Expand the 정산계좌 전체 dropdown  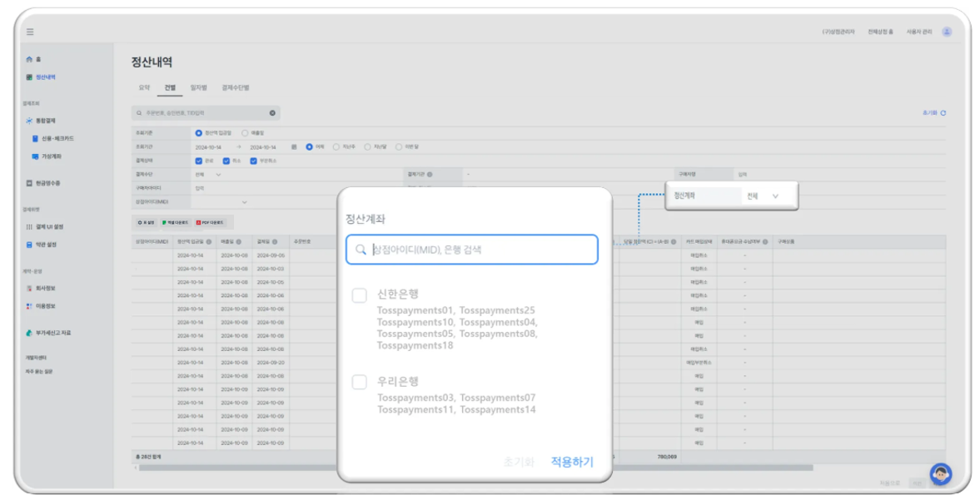point(764,196)
